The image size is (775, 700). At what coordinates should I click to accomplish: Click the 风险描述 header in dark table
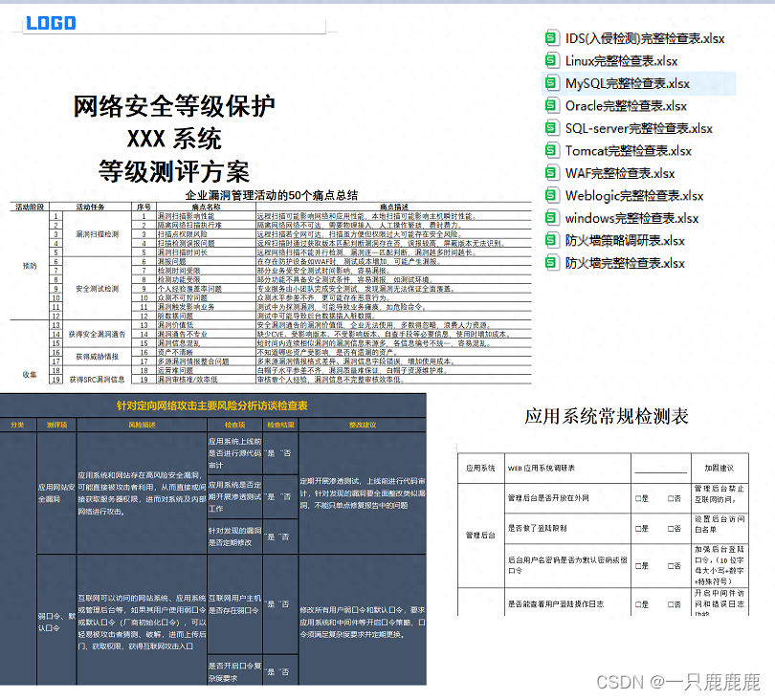pos(142,425)
